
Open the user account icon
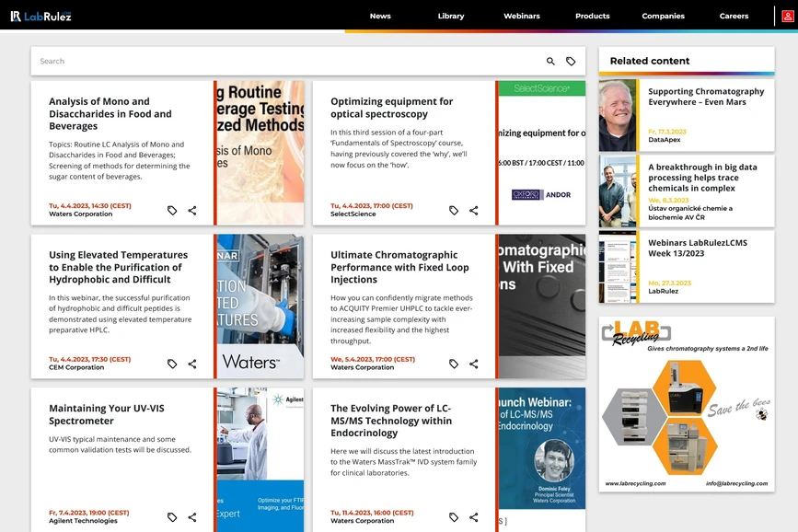coord(787,17)
